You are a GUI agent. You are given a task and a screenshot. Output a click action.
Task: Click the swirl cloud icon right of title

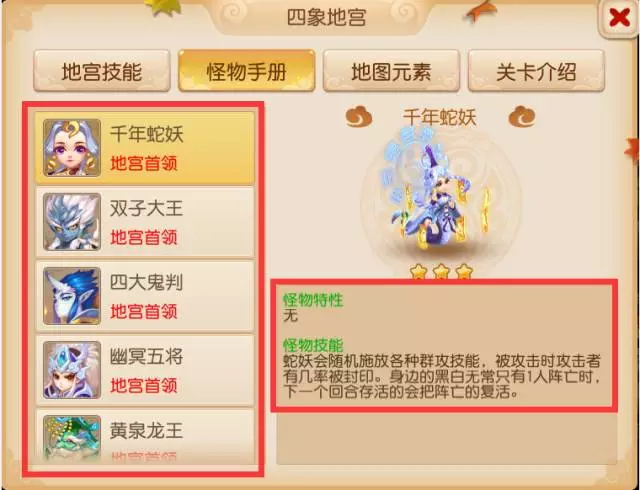click(x=522, y=116)
